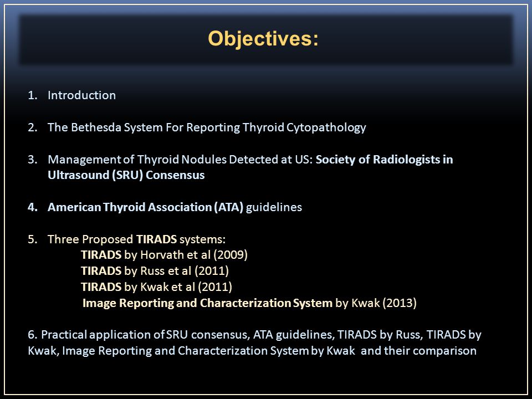This screenshot has width=532, height=399.
Task: Select "TIRADS by Kwak et al (2011)"
Action: [x=156, y=287]
